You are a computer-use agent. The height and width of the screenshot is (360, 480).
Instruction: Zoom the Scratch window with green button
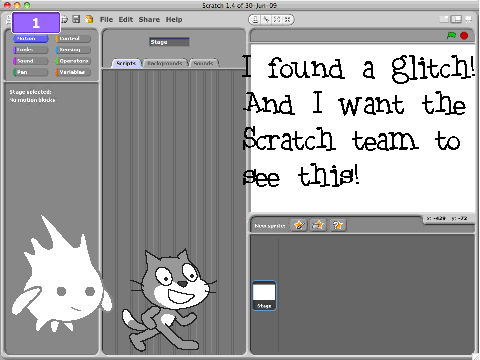pos(27,5)
